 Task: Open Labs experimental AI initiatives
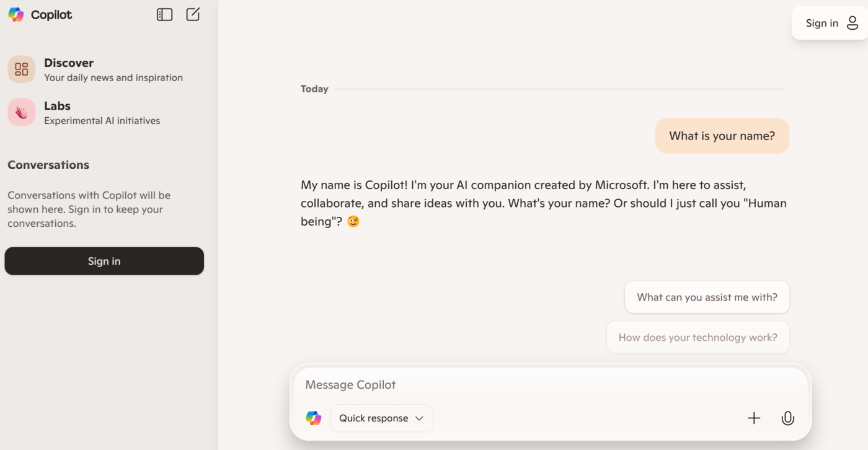click(102, 113)
